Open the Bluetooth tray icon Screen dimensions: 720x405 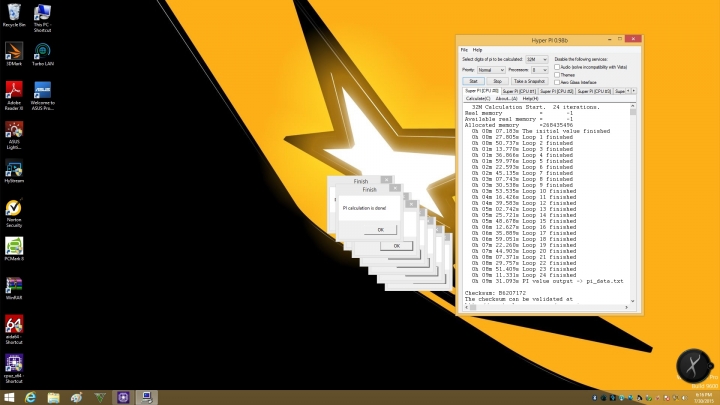[x=594, y=398]
